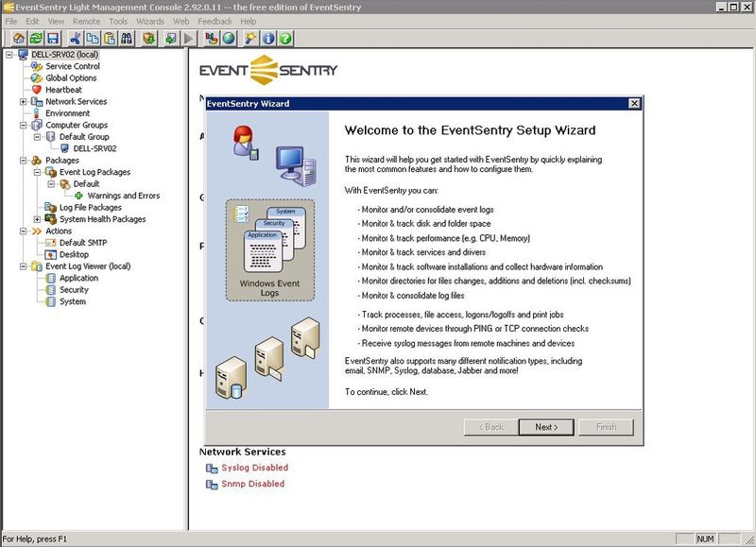Click the document with green arrow icon
The height and width of the screenshot is (547, 756).
(x=172, y=38)
